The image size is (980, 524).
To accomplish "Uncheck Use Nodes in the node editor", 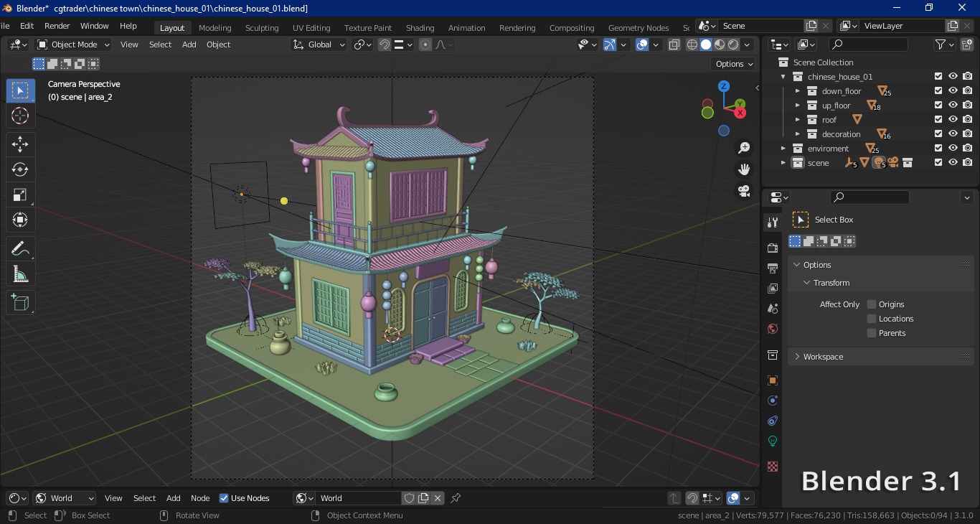I will pyautogui.click(x=224, y=498).
